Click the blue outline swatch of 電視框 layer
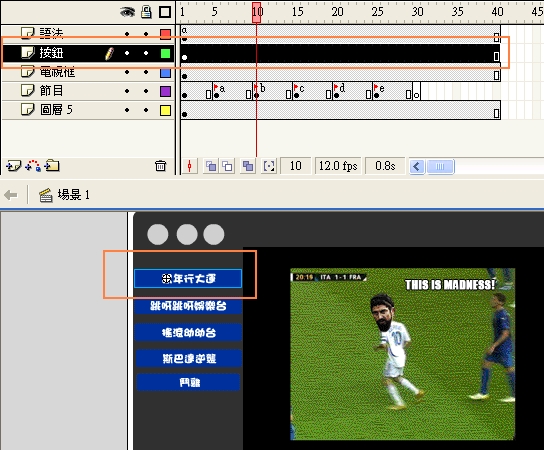Screen dimensions: 544x450 tap(165, 73)
